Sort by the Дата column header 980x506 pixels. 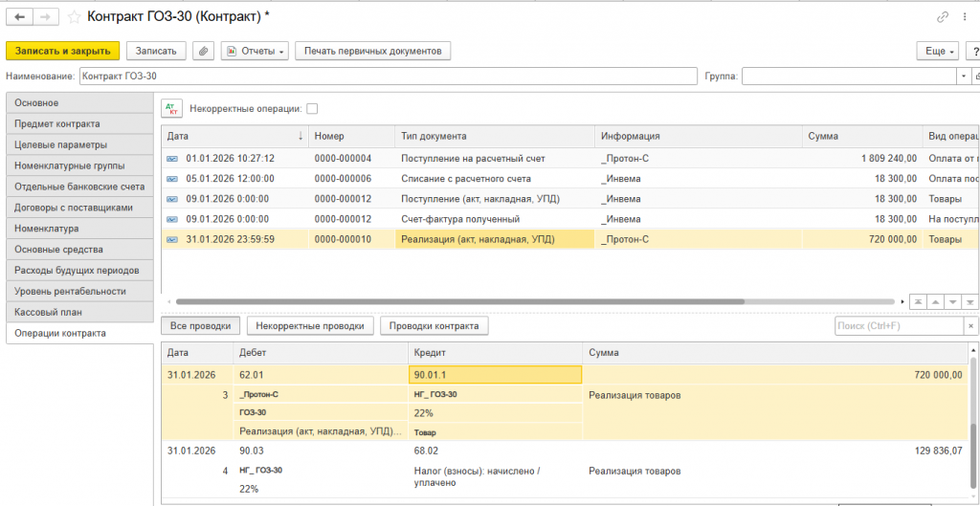(235, 136)
